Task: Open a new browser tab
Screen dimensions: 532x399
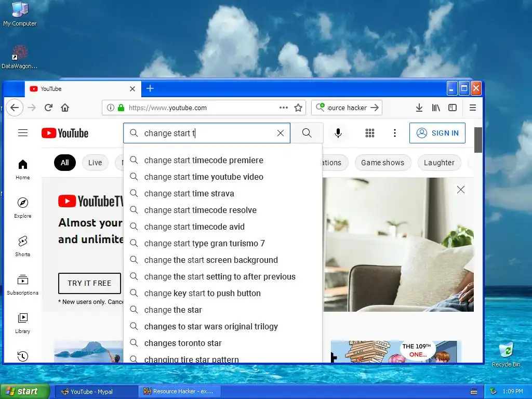Action: [150, 88]
